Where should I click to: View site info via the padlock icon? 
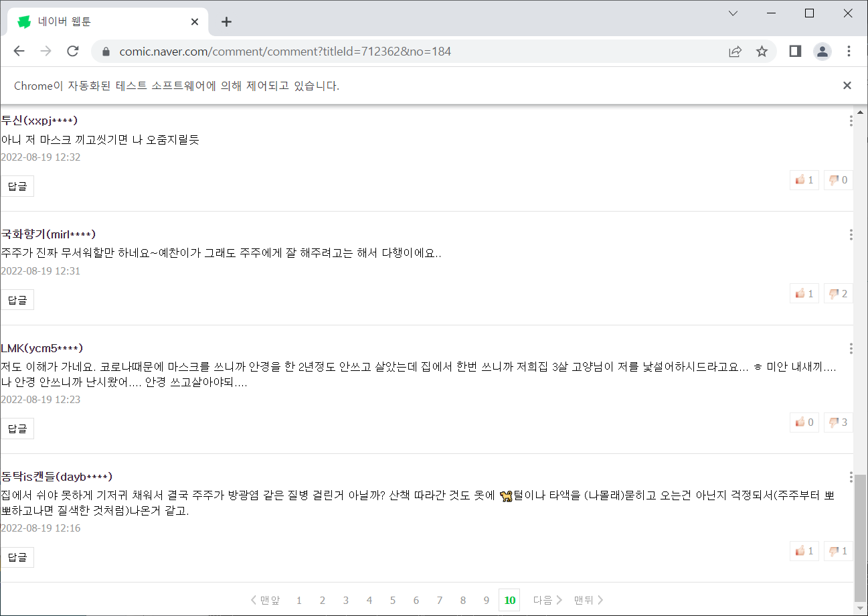[x=104, y=52]
